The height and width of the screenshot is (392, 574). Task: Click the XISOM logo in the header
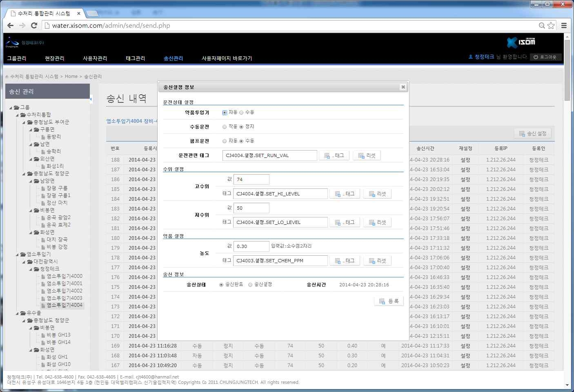click(521, 42)
